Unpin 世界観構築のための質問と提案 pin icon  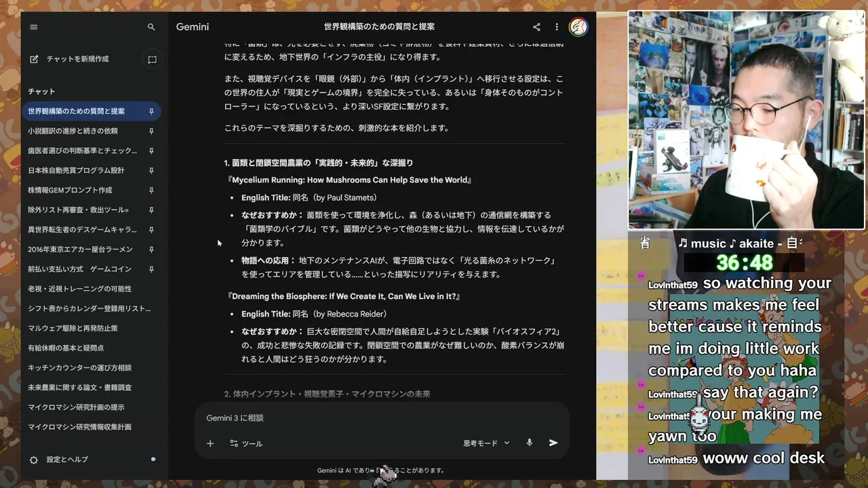[151, 111]
